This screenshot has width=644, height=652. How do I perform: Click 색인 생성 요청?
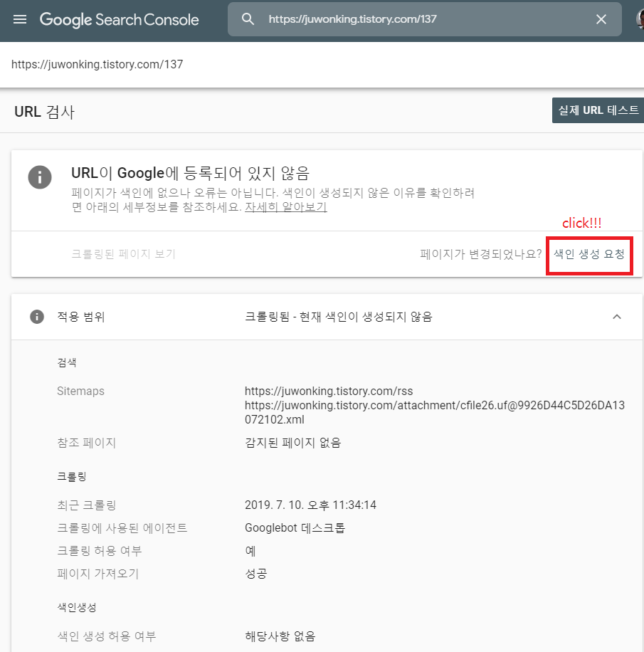[x=589, y=254]
